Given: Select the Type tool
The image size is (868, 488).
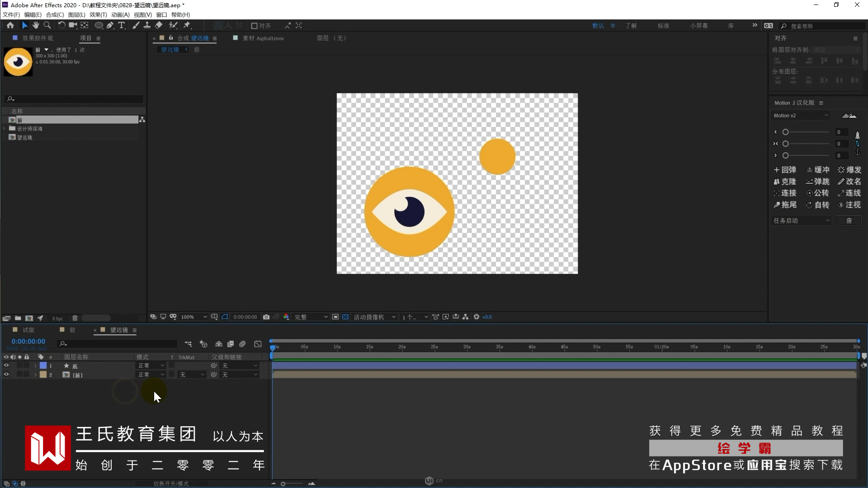Looking at the screenshot, I should coord(121,26).
